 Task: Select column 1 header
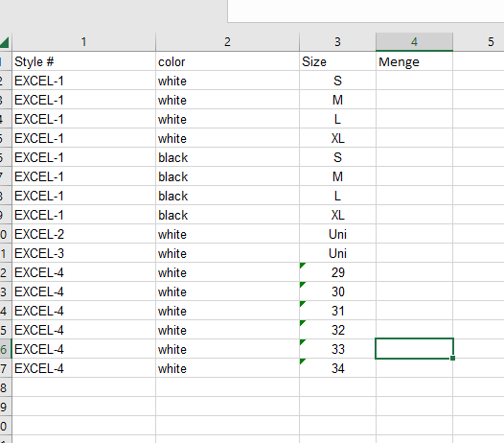pyautogui.click(x=83, y=42)
